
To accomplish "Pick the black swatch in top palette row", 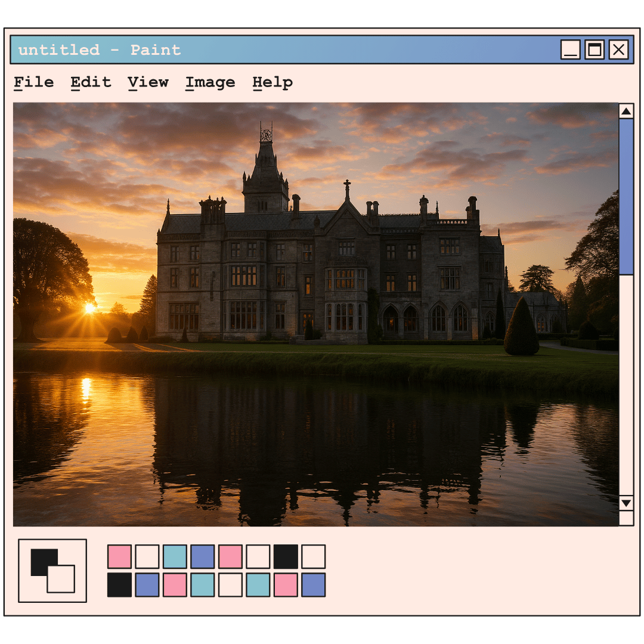I will coord(286,556).
